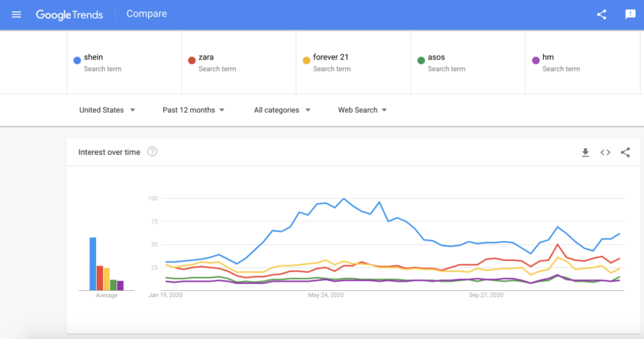Download the Interest over time CSV
Screen dimensions: 644x339
click(x=586, y=153)
